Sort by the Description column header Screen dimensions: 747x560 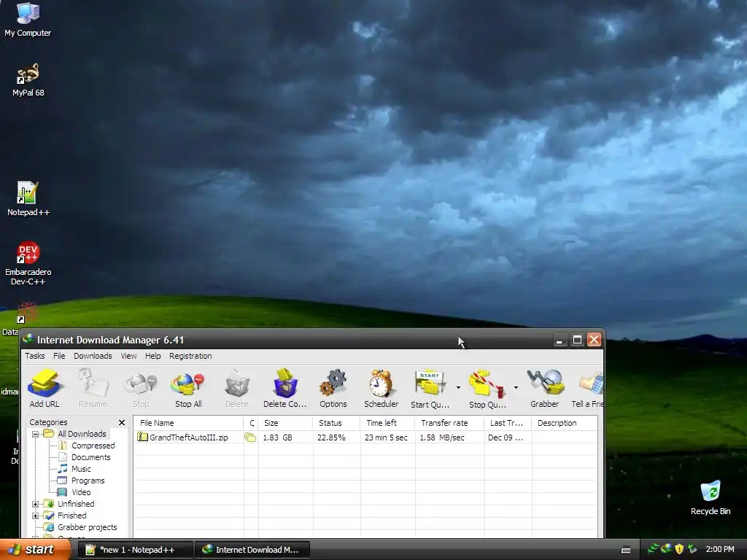tap(564, 423)
